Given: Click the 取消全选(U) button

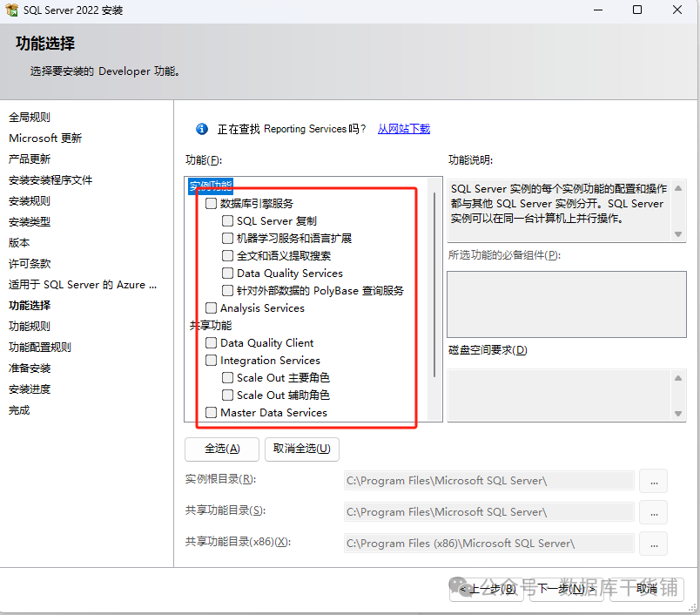Looking at the screenshot, I should (302, 449).
